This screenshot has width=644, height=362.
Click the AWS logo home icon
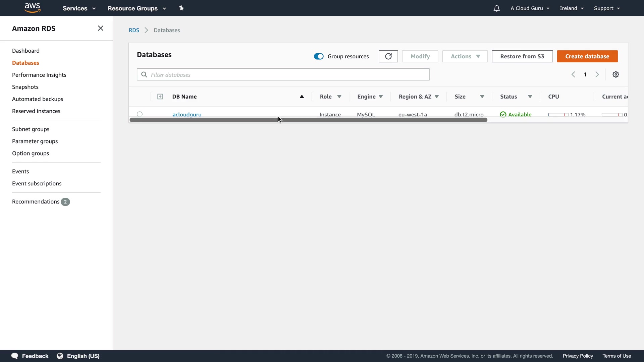32,8
